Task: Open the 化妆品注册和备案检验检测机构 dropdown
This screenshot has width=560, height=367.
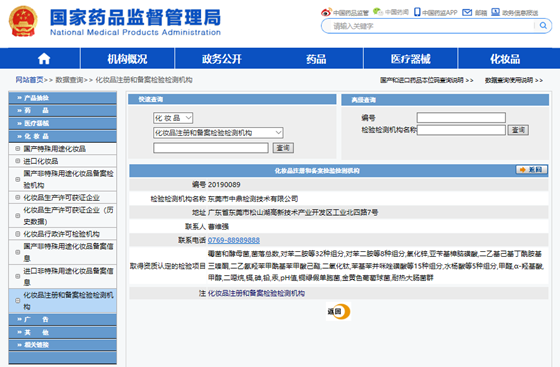Action: pyautogui.click(x=218, y=133)
